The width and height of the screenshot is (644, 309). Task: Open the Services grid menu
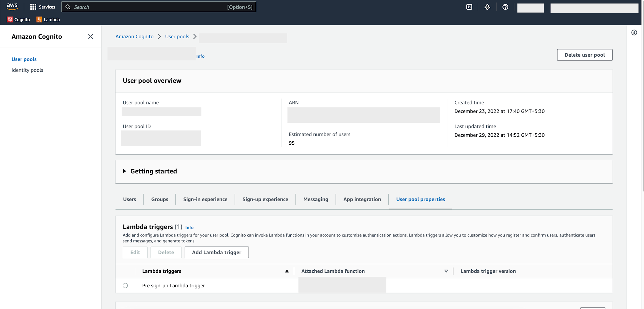point(42,7)
